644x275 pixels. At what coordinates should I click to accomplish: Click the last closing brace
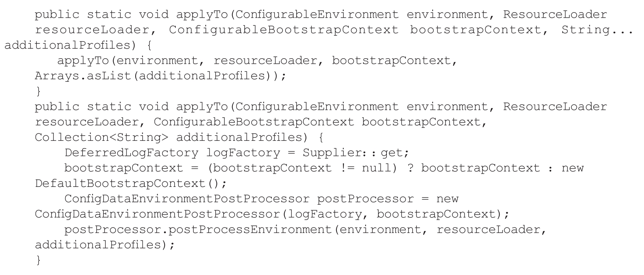tap(38, 260)
